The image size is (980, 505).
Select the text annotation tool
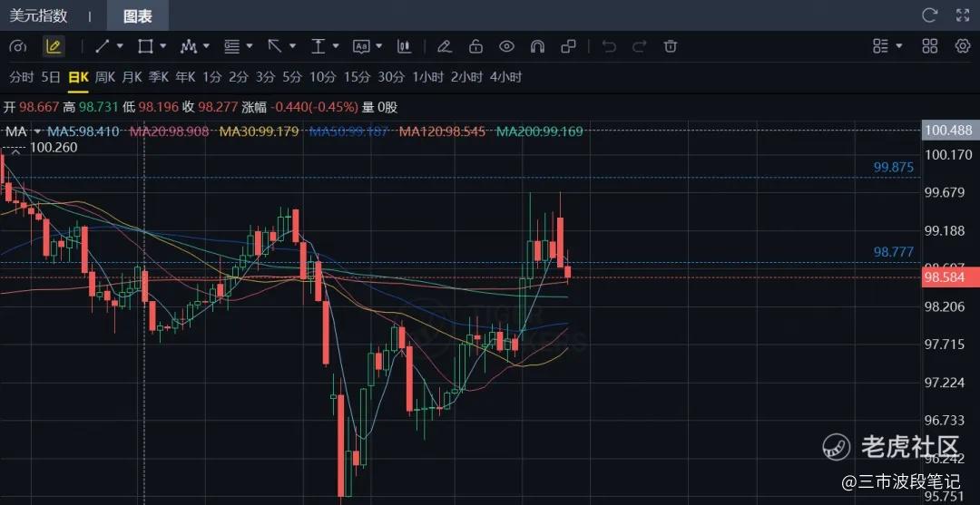click(361, 46)
